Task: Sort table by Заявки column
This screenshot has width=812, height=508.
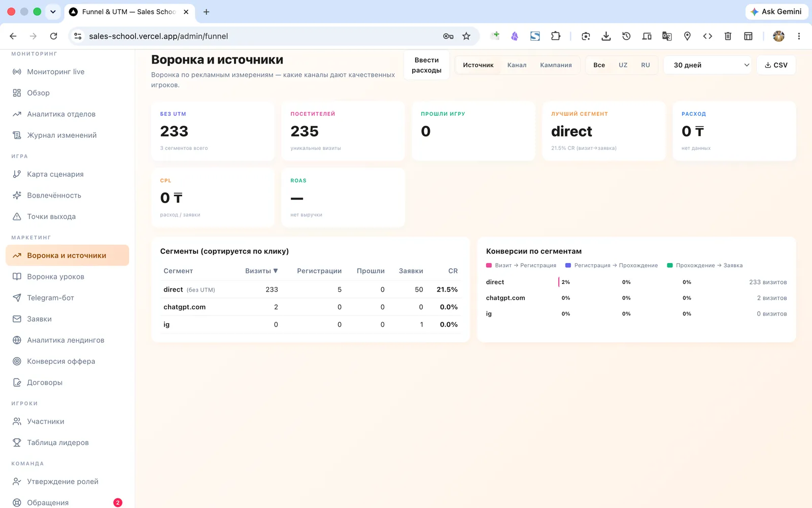Action: tap(411, 271)
